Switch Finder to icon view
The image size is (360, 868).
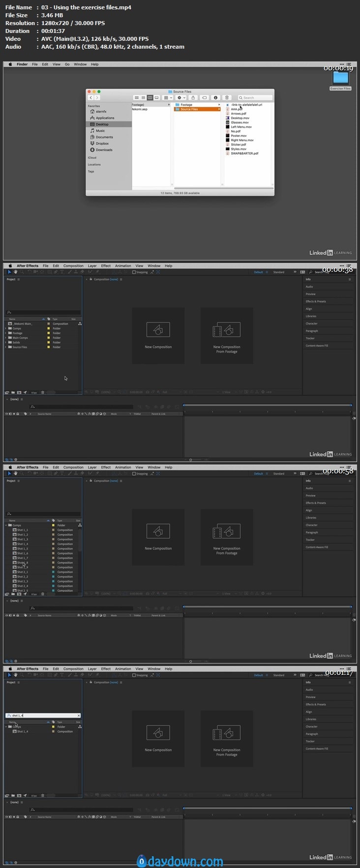point(137,98)
